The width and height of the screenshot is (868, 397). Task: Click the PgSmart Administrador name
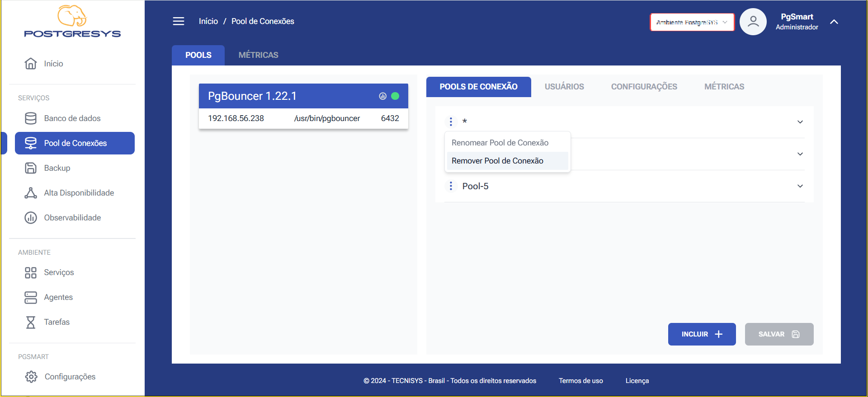[797, 22]
